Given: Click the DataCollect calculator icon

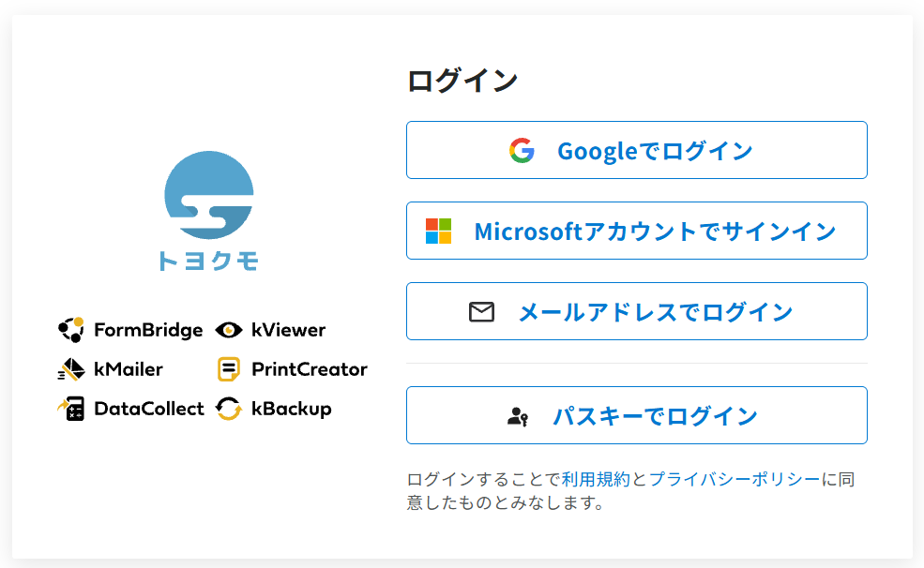Looking at the screenshot, I should click(x=71, y=409).
